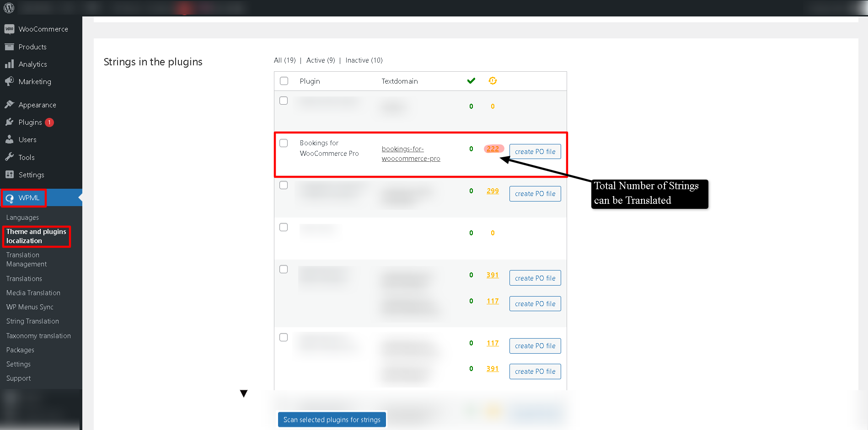The width and height of the screenshot is (868, 430).
Task: Click the orange needs-update column header icon
Action: tap(493, 81)
